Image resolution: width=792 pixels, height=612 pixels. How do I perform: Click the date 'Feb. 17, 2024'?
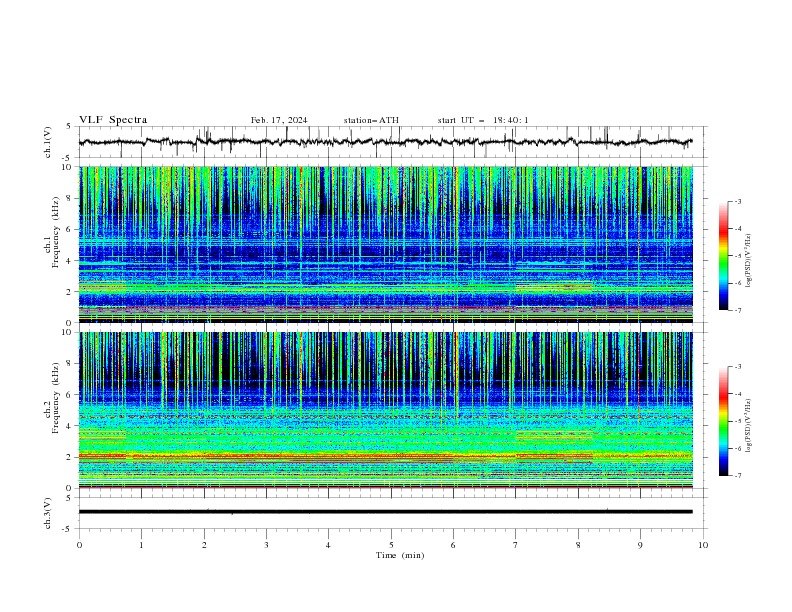[279, 120]
